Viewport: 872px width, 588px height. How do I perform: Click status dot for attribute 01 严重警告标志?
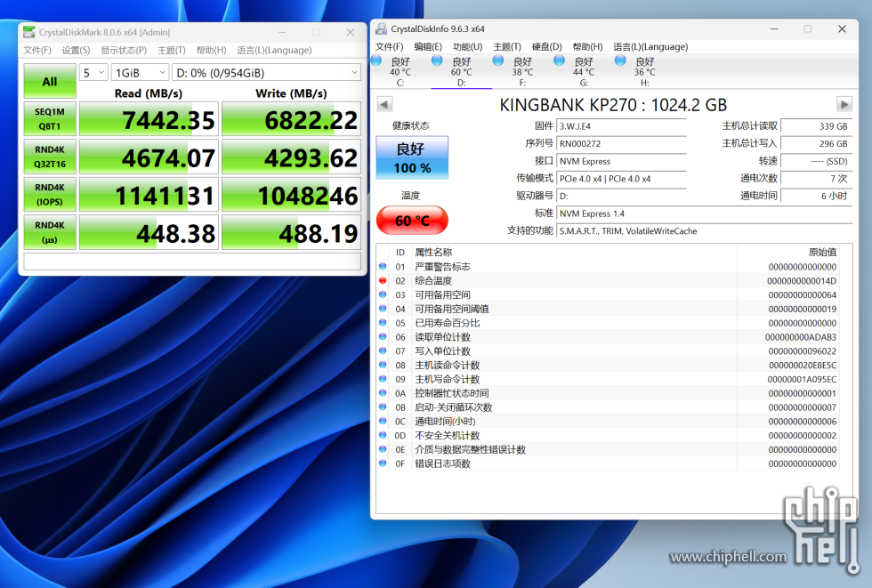(x=383, y=266)
